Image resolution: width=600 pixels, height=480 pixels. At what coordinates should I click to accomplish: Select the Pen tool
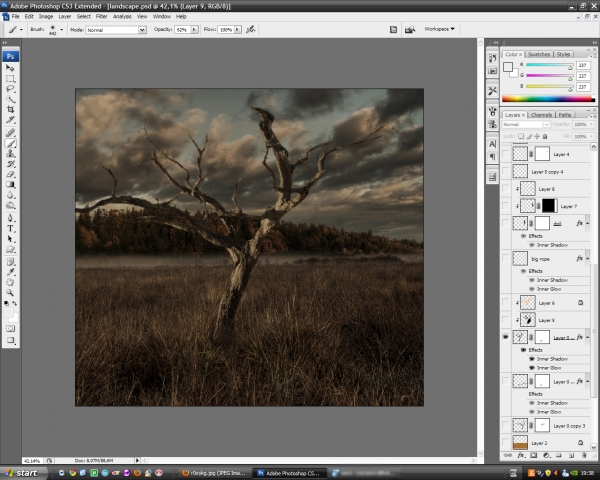pos(10,219)
